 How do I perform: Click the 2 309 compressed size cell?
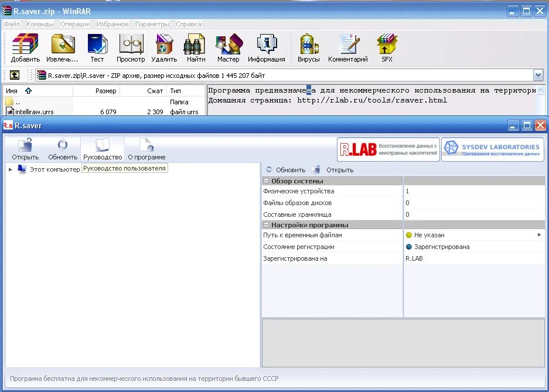click(x=155, y=112)
